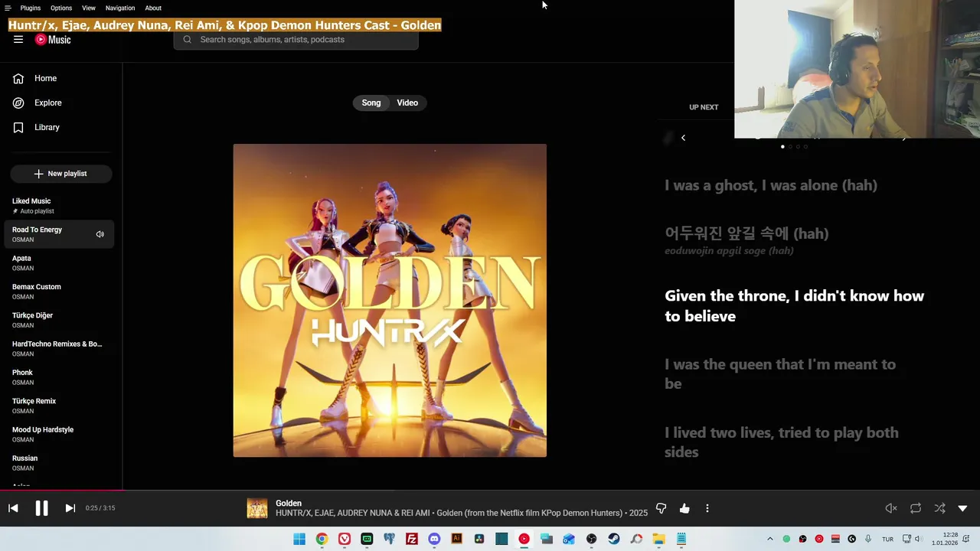Open Adobe Illustrator from the taskbar
Viewport: 980px width, 551px height.
(x=457, y=539)
